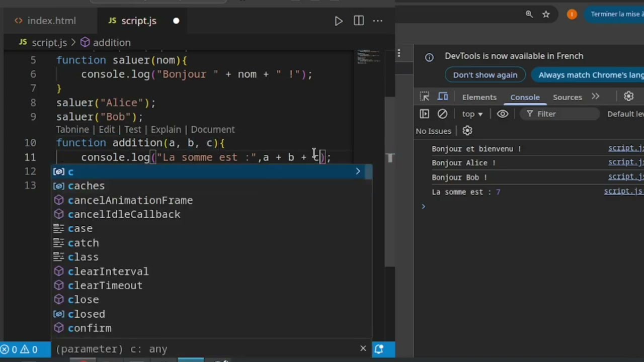Expand details arrow of the 'c' suggestion

tap(358, 171)
